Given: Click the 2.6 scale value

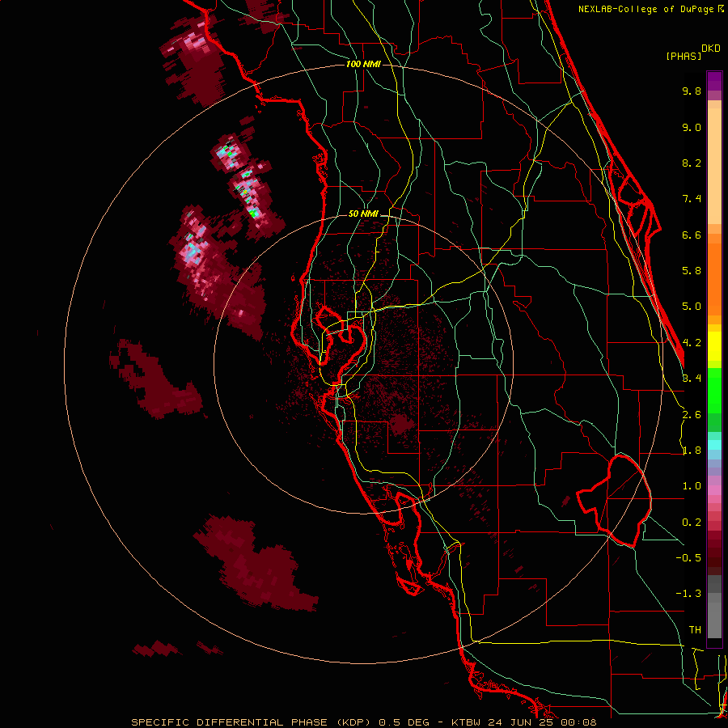Looking at the screenshot, I should [x=692, y=415].
